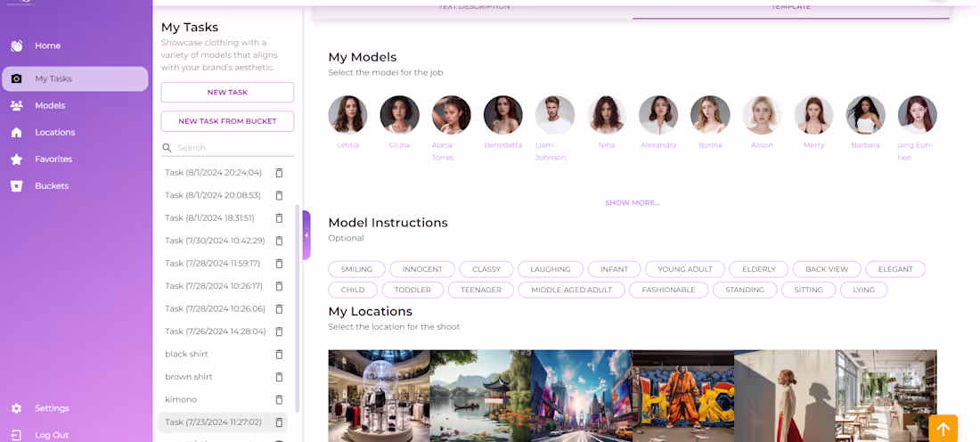Toggle the SMILING instruction chip

(356, 269)
